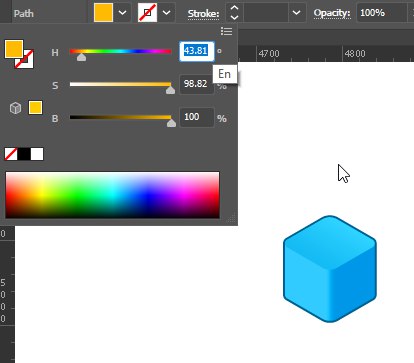Open the fill color dropdown arrow
Image resolution: width=414 pixels, height=363 pixels.
[x=123, y=13]
